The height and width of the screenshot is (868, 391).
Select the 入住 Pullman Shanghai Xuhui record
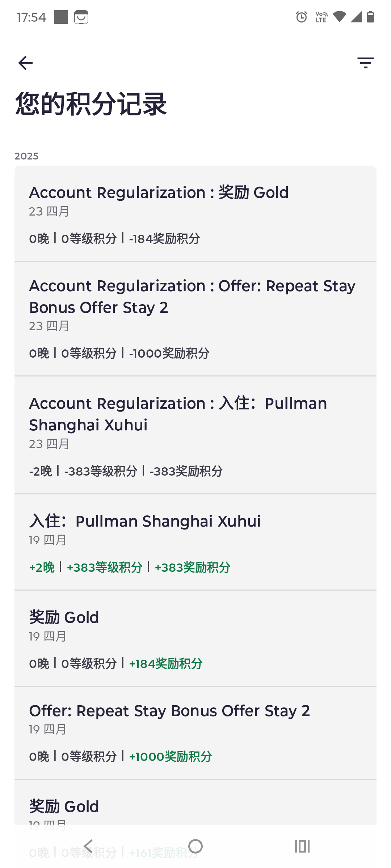pyautogui.click(x=195, y=542)
